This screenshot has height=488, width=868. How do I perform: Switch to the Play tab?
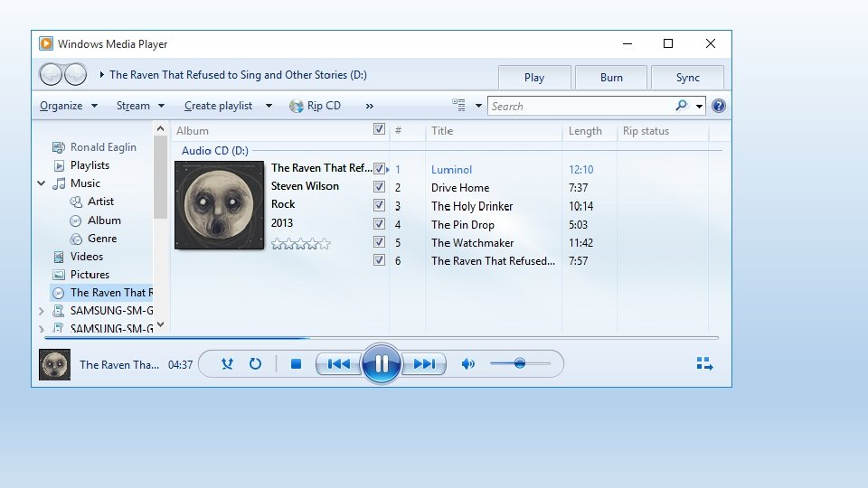click(534, 78)
